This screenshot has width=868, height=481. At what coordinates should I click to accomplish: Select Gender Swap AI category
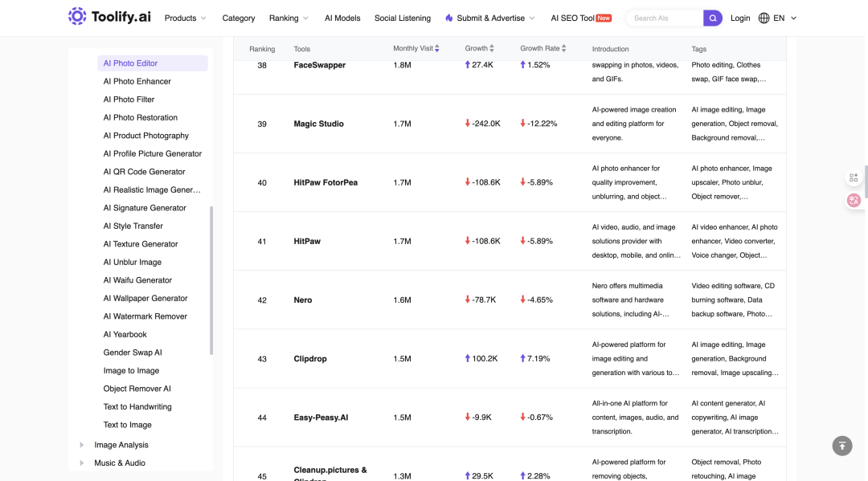[133, 353]
